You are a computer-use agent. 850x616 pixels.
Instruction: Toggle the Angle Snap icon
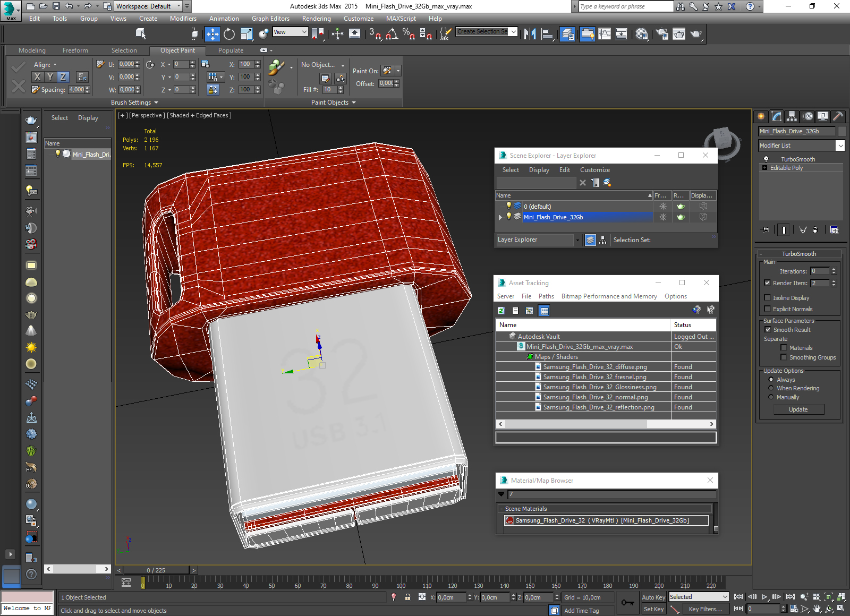392,34
